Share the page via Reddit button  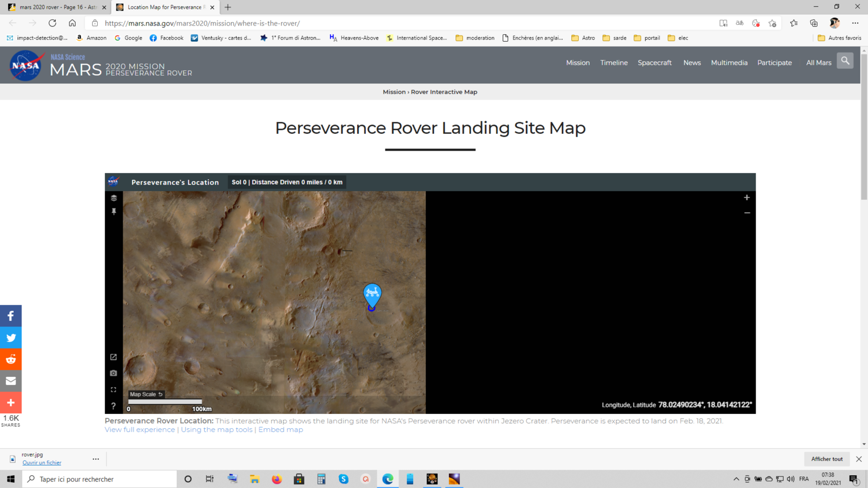tap(10, 359)
